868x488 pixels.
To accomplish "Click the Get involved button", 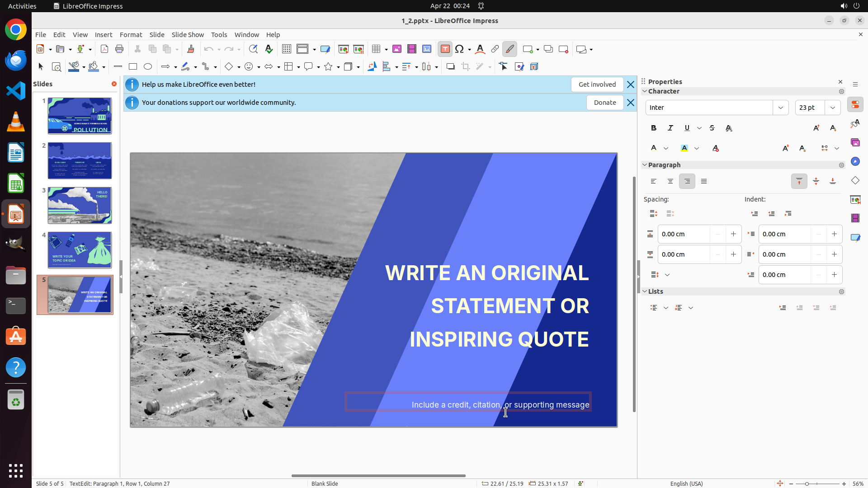I will coord(597,84).
